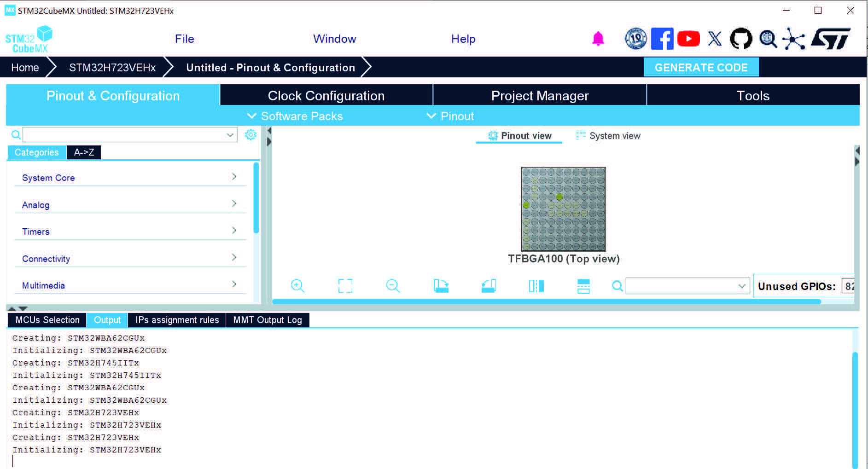The width and height of the screenshot is (868, 469).
Task: Switch to the Tools tab
Action: click(753, 95)
